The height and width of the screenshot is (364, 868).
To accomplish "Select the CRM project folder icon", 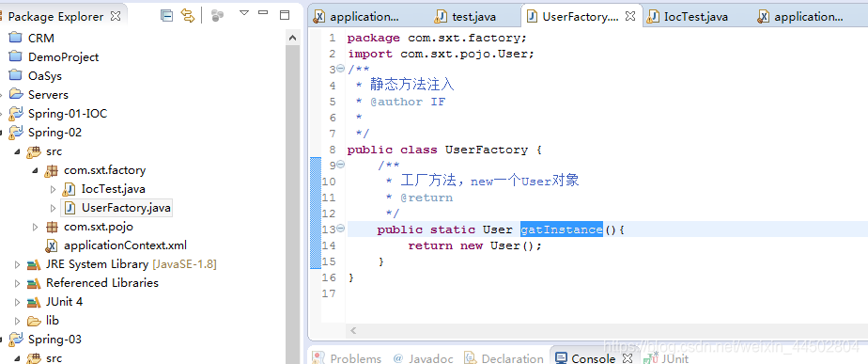I will 15,38.
